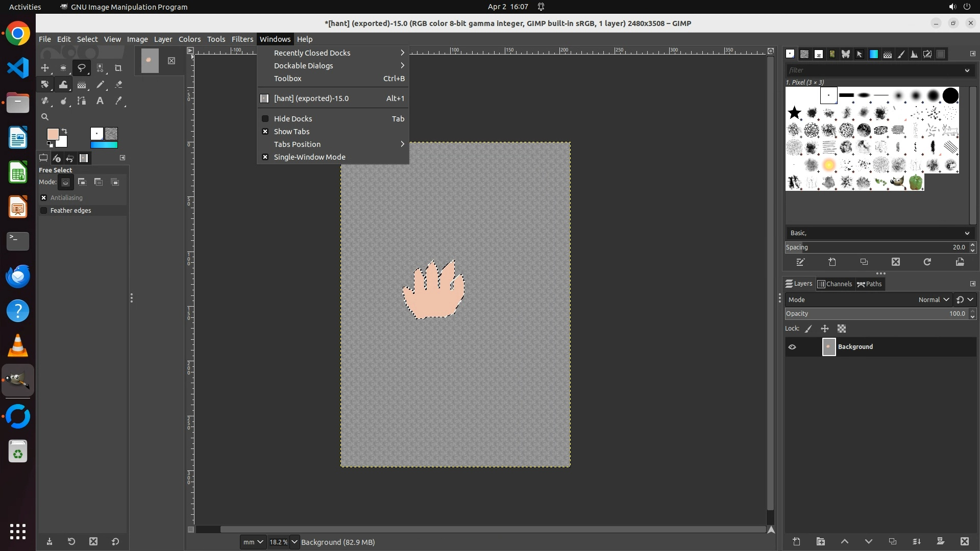
Task: Switch to the Channels tab
Action: coord(835,284)
